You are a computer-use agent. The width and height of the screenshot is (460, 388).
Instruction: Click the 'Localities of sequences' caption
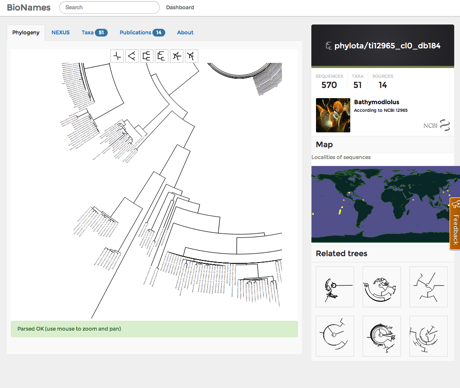(341, 157)
